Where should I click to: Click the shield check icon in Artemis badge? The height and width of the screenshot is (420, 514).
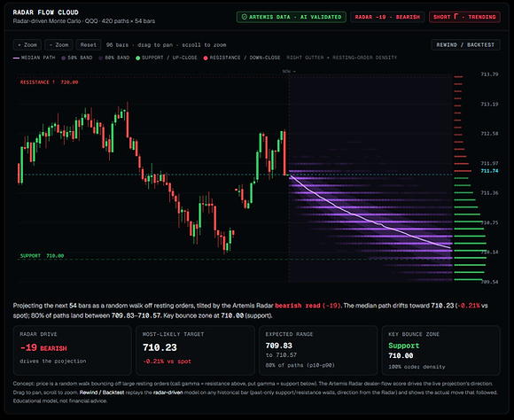[245, 17]
